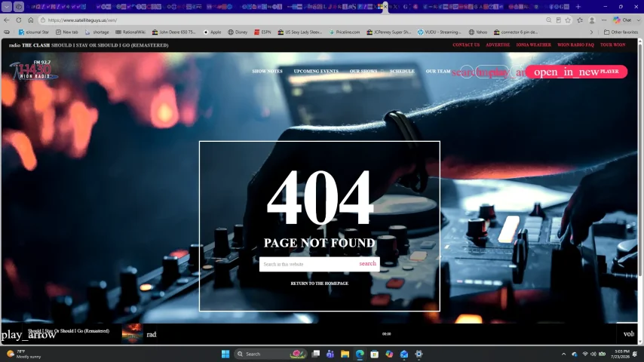Open the Our Team menu item
Viewport: 644px width, 362px height.
pyautogui.click(x=438, y=71)
